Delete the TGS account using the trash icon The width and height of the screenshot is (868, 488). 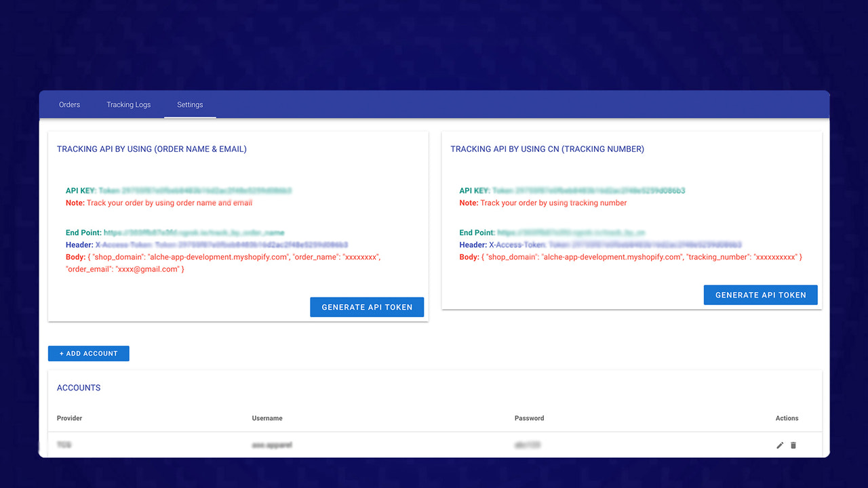793,445
